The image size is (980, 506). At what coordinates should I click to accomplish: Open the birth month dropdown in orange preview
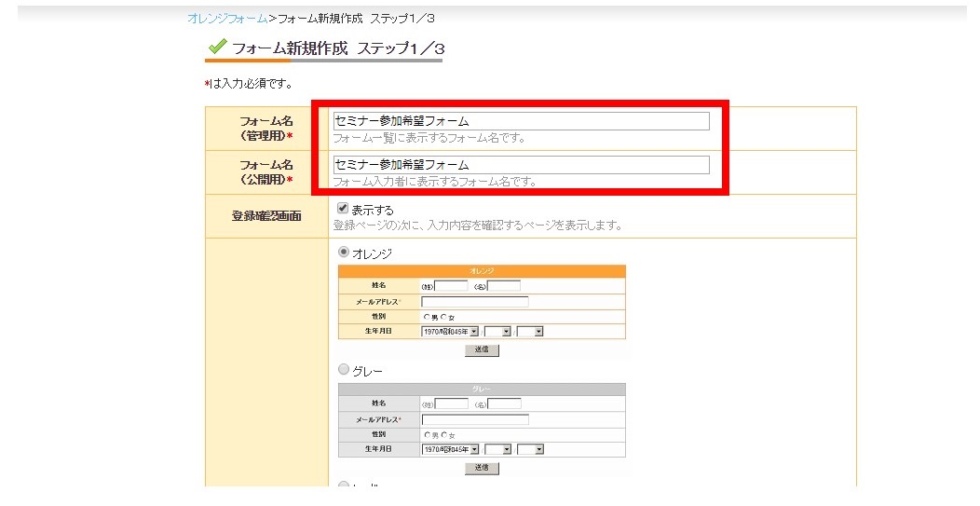498,331
